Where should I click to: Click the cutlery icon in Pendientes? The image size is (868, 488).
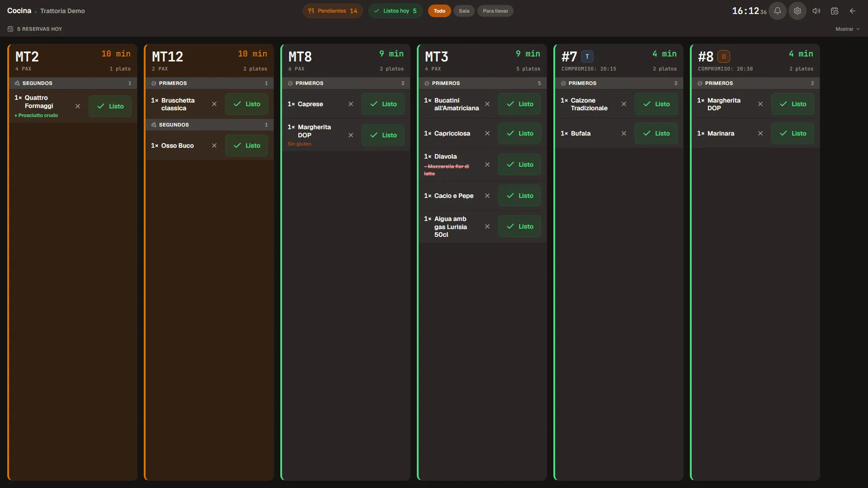click(311, 11)
